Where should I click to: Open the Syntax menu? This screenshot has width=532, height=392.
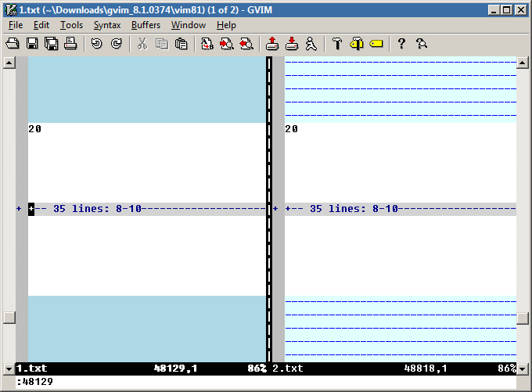click(x=107, y=25)
